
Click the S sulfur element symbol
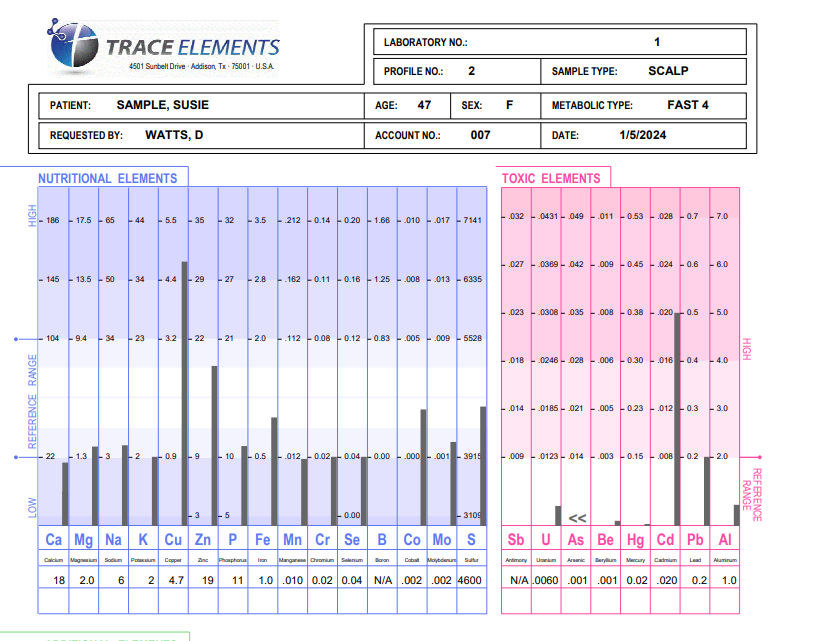pyautogui.click(x=471, y=540)
